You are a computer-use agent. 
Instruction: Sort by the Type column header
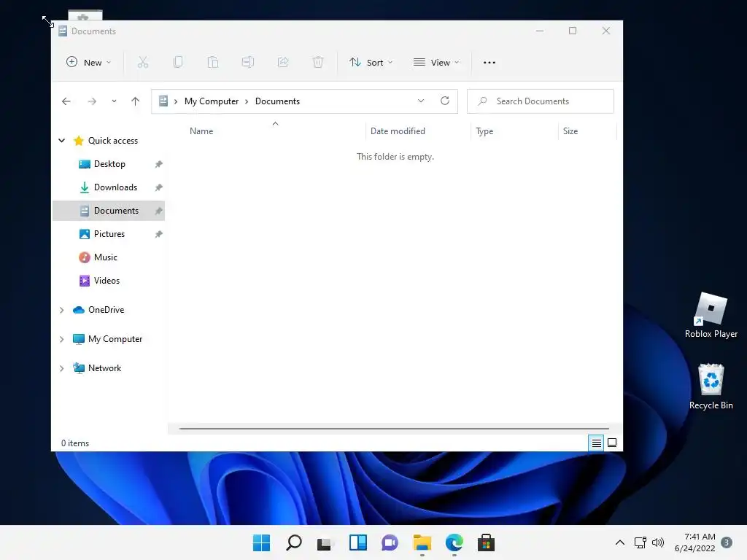pyautogui.click(x=484, y=131)
